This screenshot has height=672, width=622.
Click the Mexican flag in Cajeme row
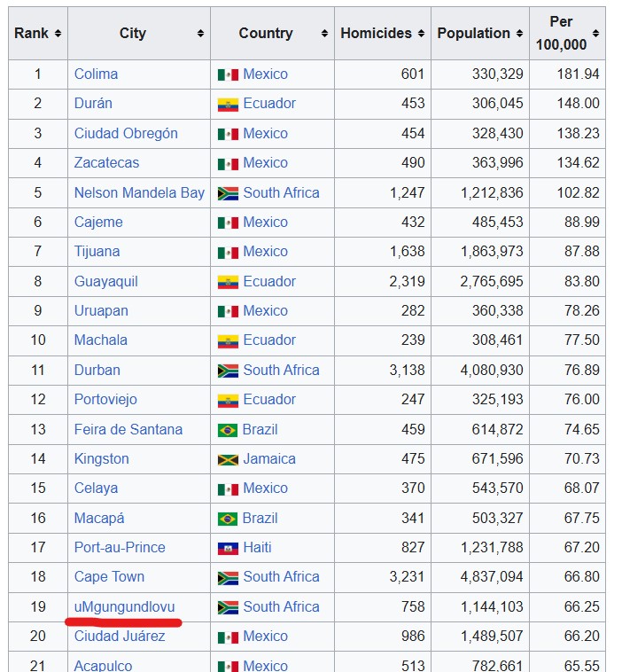[228, 223]
